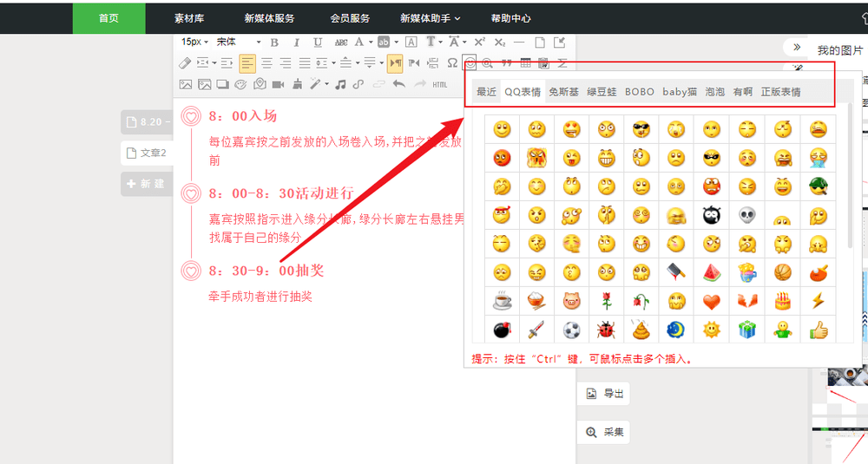Undo the last edit
The image size is (868, 464).
click(x=398, y=84)
